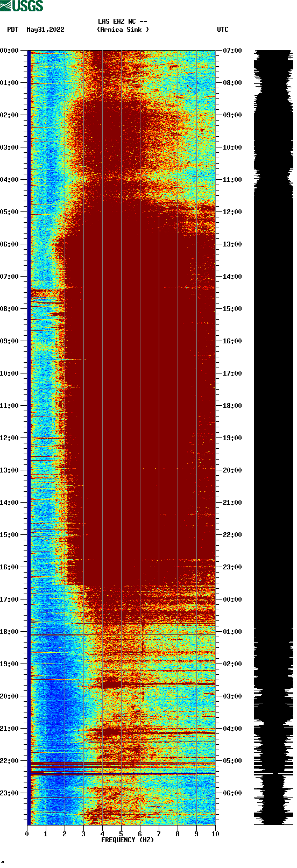The width and height of the screenshot is (297, 868).
Task: Click the 09:00 PDT time tick label
Action: 9,341
